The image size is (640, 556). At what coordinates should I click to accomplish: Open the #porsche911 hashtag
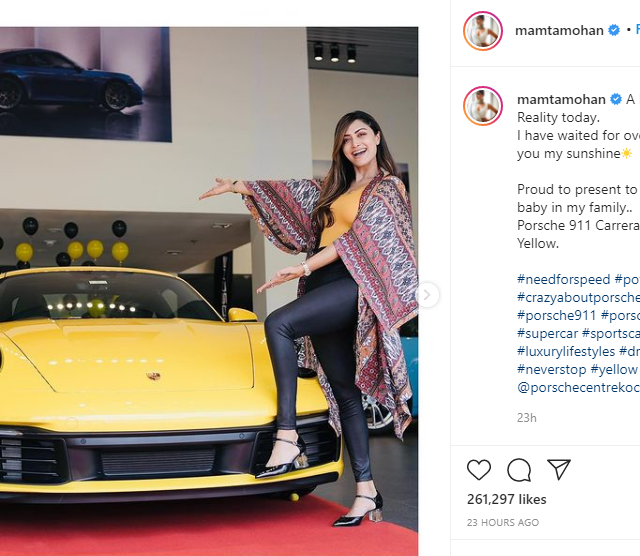click(557, 316)
